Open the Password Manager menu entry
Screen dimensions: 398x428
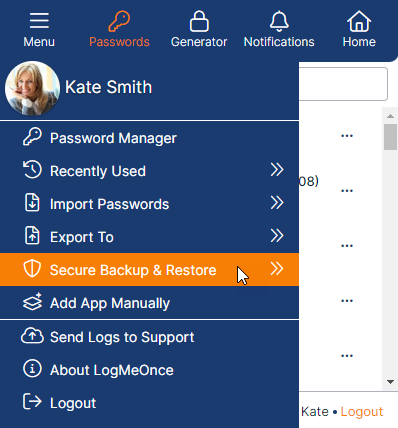tap(149, 138)
